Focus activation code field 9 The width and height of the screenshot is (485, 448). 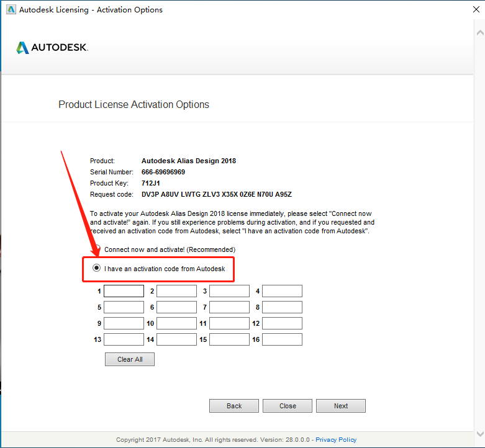[x=124, y=323]
